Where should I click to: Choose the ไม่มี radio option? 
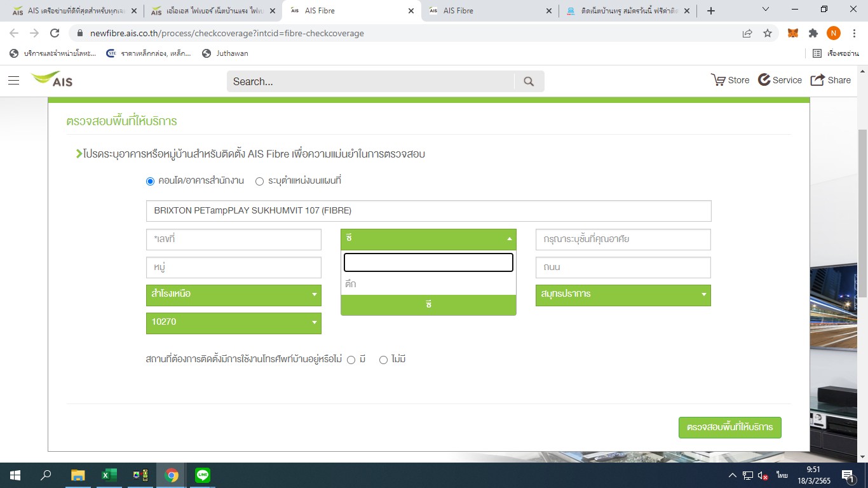pyautogui.click(x=383, y=360)
